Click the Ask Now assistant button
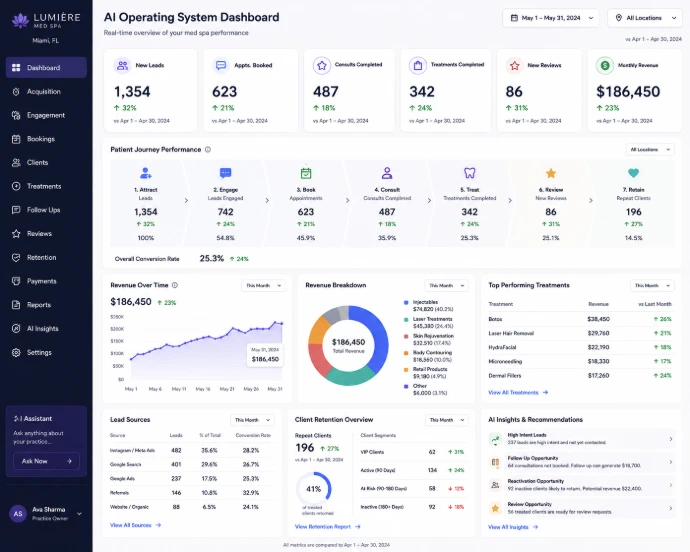Viewport: 690px width, 552px height. coord(46,461)
